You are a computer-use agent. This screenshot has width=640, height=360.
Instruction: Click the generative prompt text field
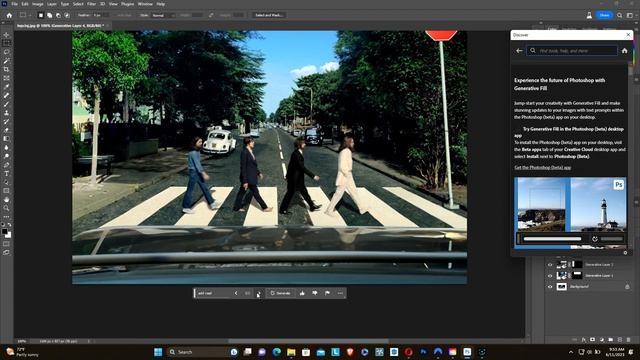pos(214,293)
